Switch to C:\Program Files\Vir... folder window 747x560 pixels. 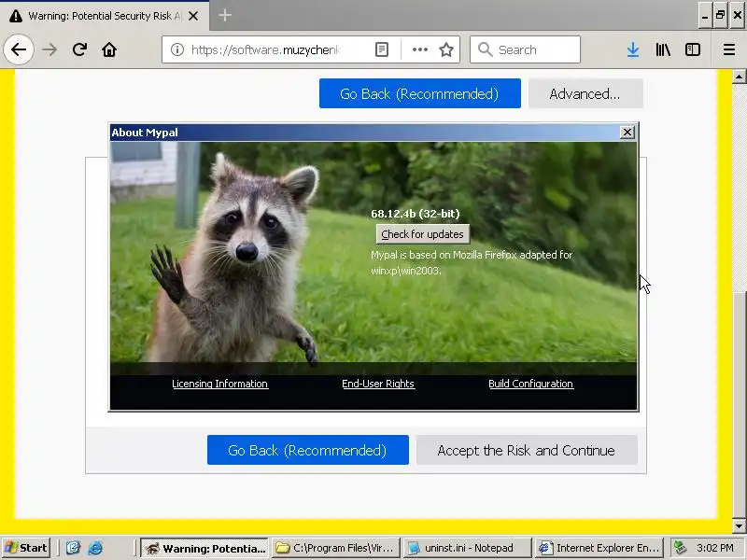coord(336,548)
